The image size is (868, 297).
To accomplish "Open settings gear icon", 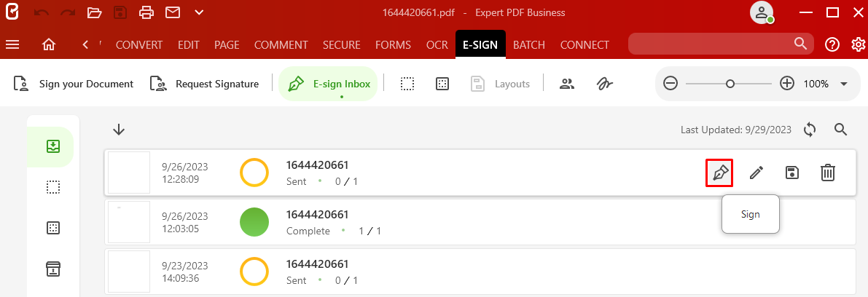I will pos(859,44).
